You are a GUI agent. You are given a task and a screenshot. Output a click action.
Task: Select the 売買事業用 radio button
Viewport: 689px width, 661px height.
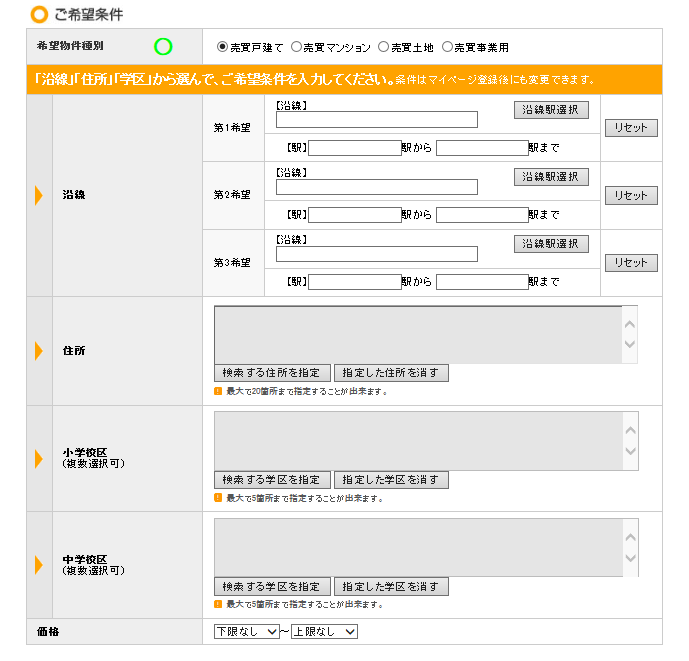[x=447, y=47]
